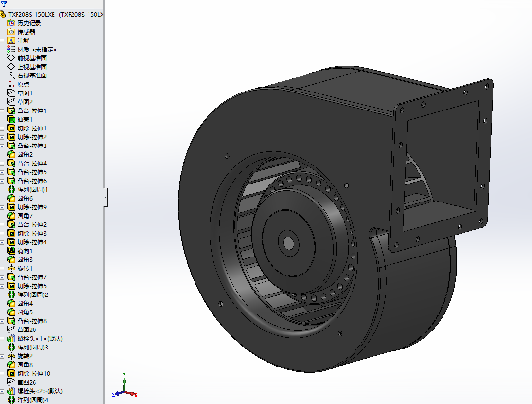
Task: Expand the 切除-拉伸2 feature node
Action: (x=2, y=137)
